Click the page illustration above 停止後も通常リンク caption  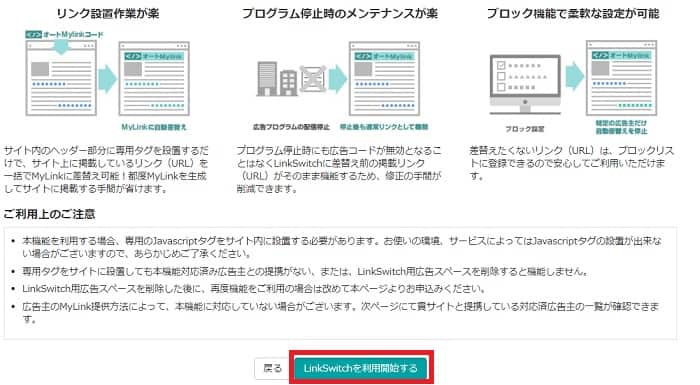coord(384,79)
